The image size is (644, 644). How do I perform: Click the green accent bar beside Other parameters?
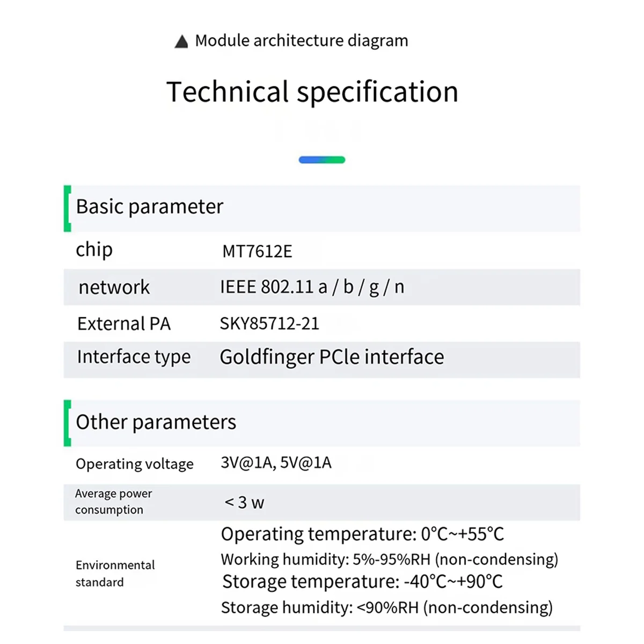68,423
